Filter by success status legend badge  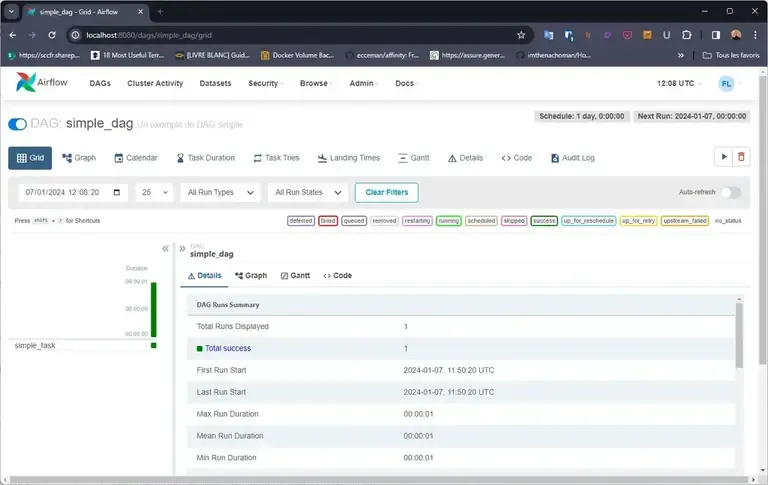pos(544,220)
